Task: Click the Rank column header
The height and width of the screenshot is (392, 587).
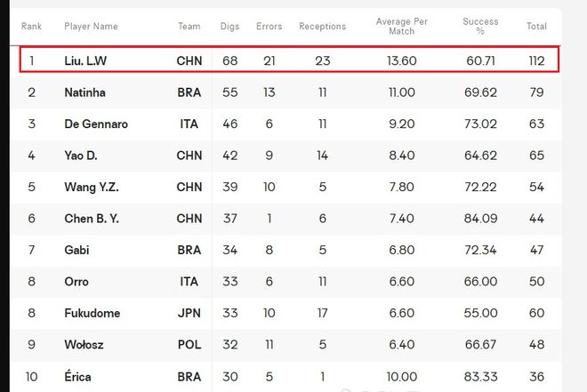Action: [31, 27]
